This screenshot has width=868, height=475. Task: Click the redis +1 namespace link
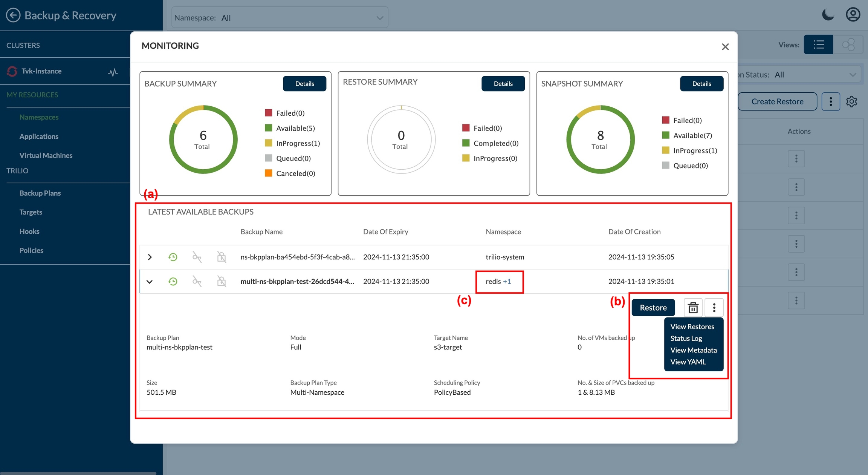point(507,282)
